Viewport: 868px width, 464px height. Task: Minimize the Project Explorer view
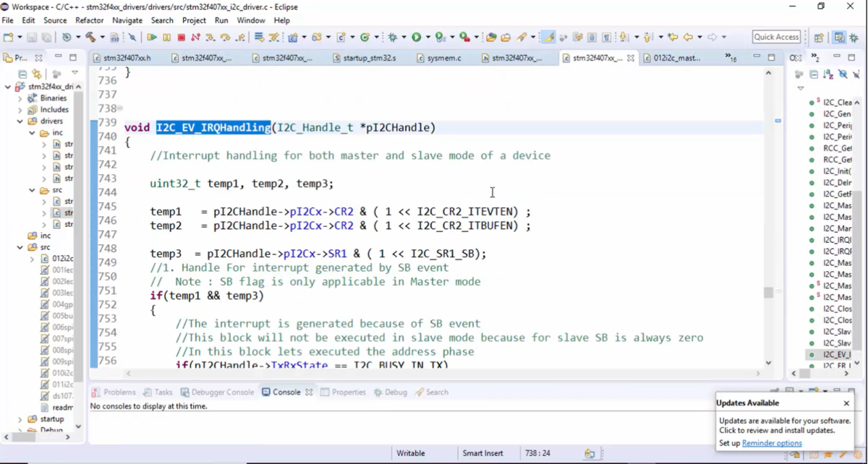(58, 56)
